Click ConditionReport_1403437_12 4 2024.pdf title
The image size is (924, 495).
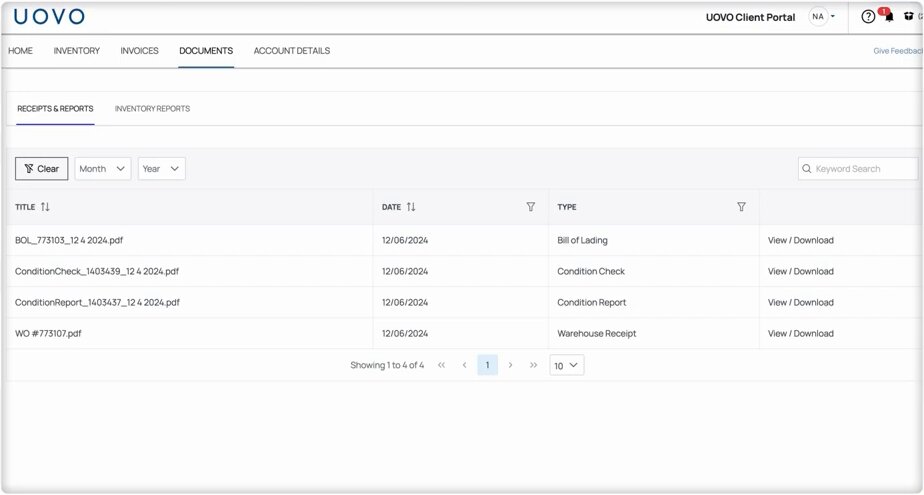pyautogui.click(x=97, y=302)
